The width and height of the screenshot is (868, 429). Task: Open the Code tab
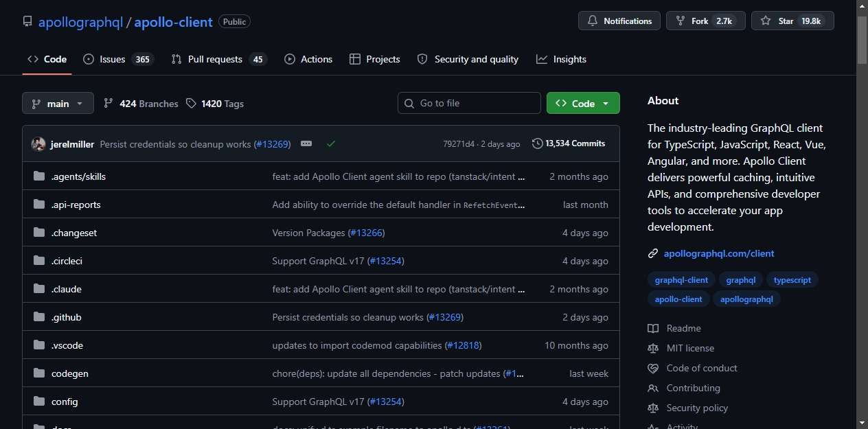[x=47, y=59]
